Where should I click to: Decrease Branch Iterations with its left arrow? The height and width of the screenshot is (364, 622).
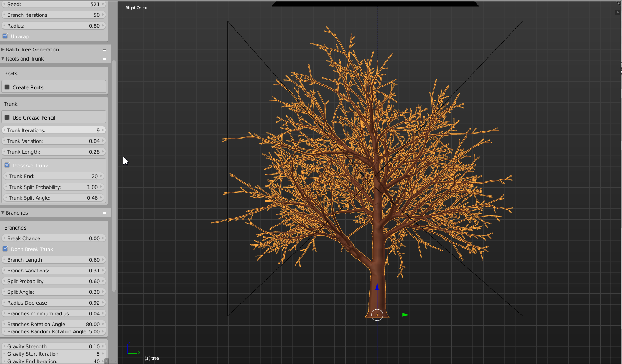click(4, 15)
